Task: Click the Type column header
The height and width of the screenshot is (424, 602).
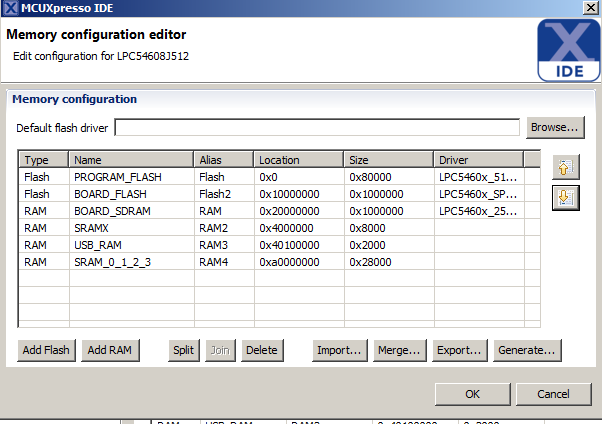Action: click(43, 160)
